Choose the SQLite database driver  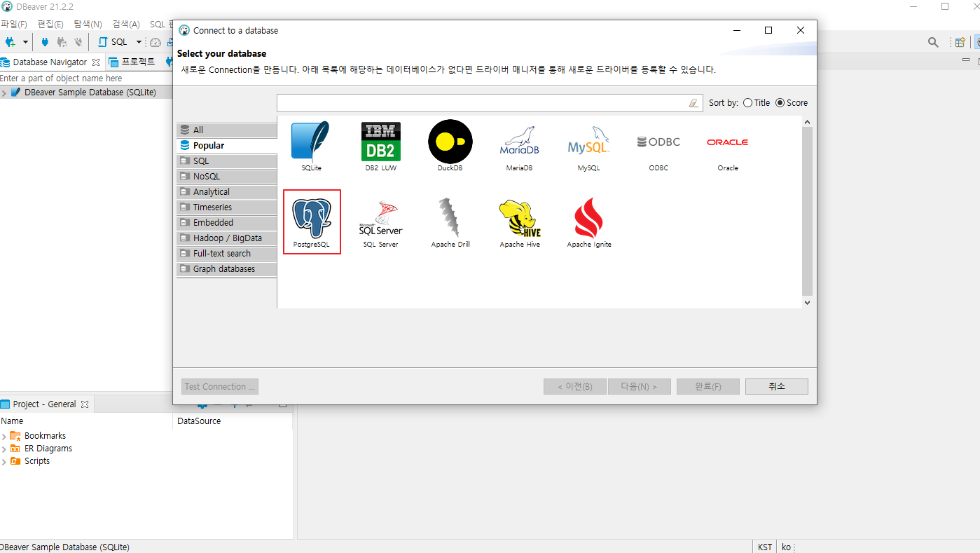tap(311, 146)
